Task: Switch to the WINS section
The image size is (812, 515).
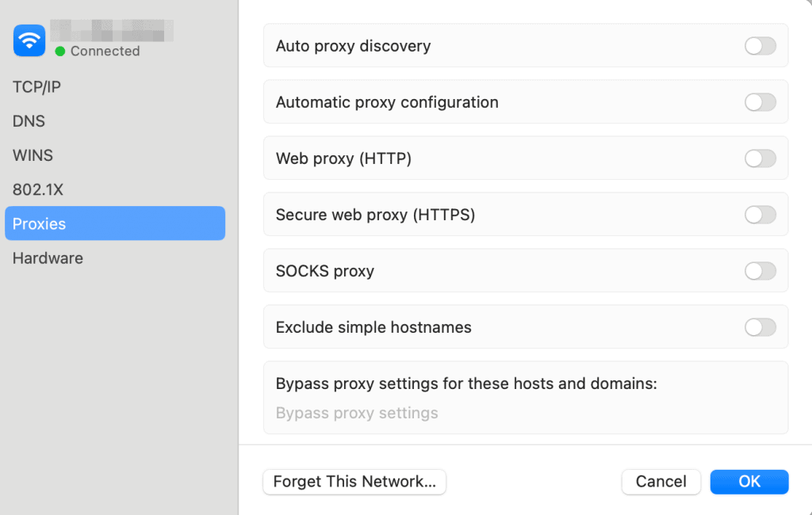Action: pos(33,155)
